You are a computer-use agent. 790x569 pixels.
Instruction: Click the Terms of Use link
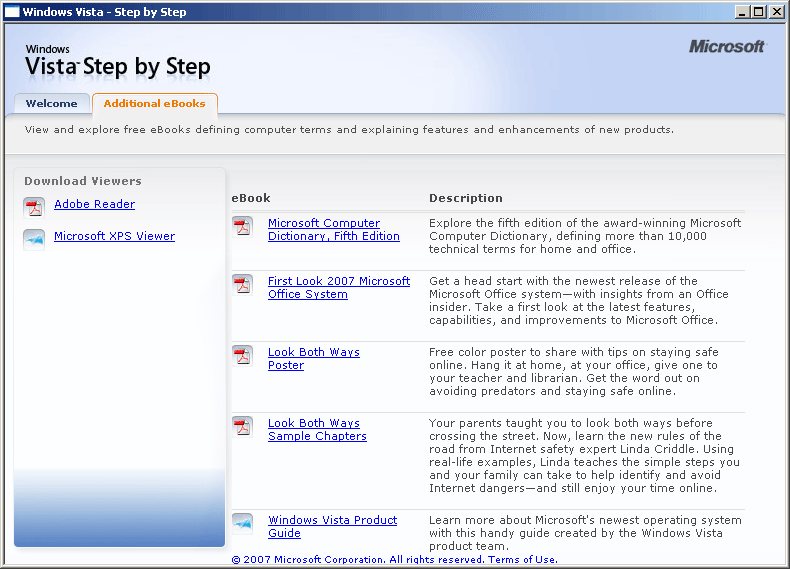[522, 559]
